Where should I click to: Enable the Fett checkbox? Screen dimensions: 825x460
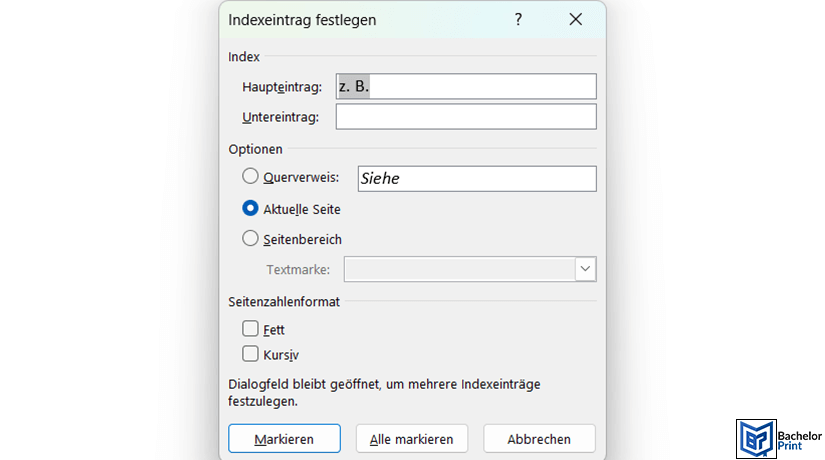[250, 328]
